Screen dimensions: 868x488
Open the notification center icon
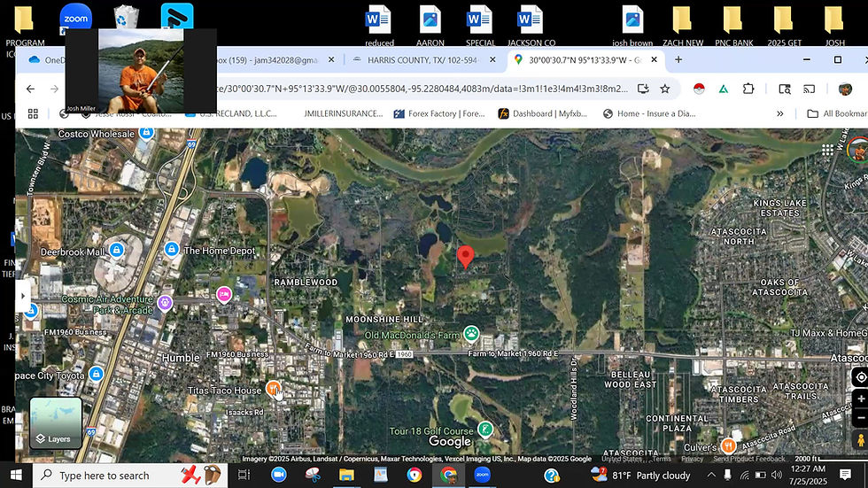[x=845, y=474]
